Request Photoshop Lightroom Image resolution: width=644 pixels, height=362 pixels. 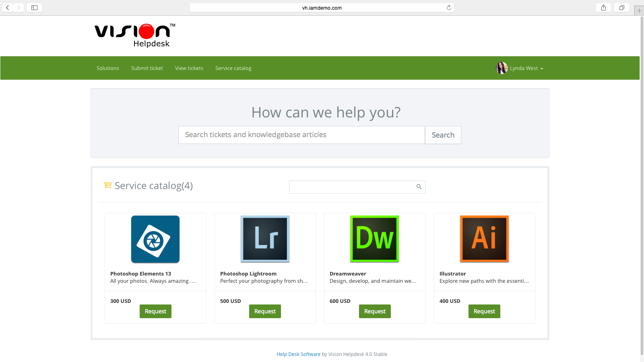pos(265,311)
